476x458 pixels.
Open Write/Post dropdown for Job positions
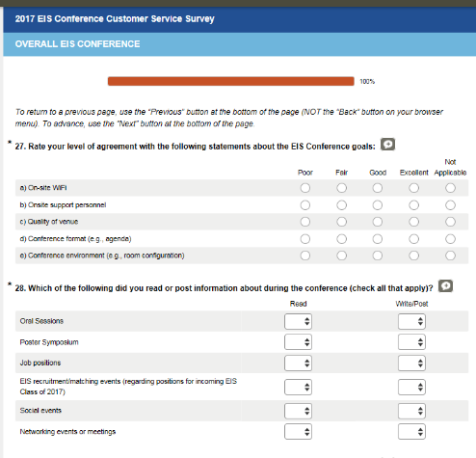411,364
